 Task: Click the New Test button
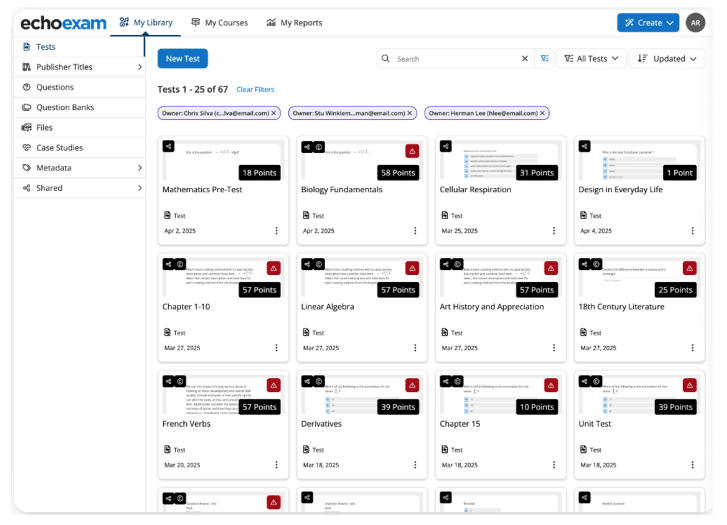(x=183, y=58)
